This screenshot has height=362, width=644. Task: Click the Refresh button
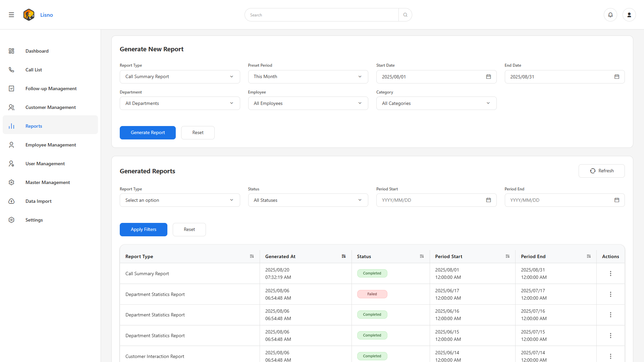(601, 171)
